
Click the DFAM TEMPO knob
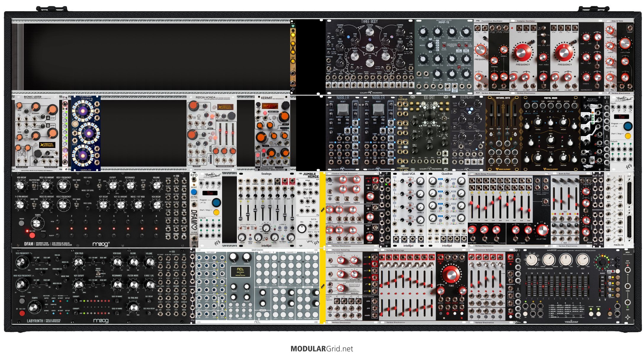(38, 223)
